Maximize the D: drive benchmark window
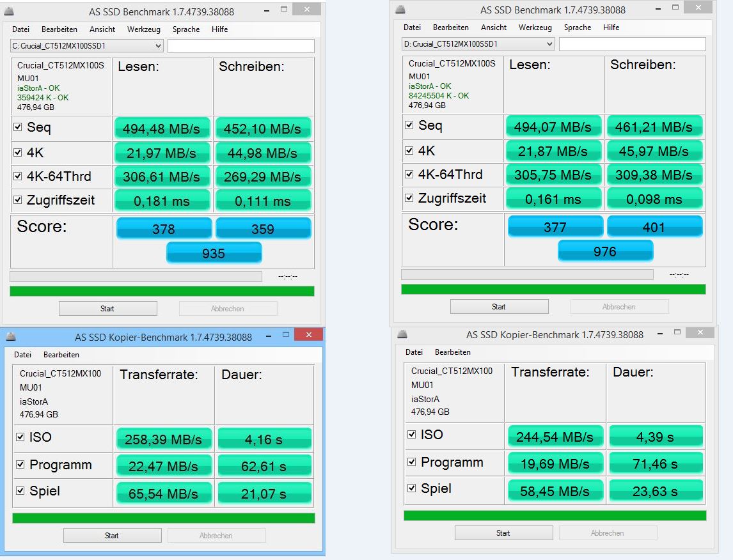Screen dimensions: 733x560 (x=675, y=7)
